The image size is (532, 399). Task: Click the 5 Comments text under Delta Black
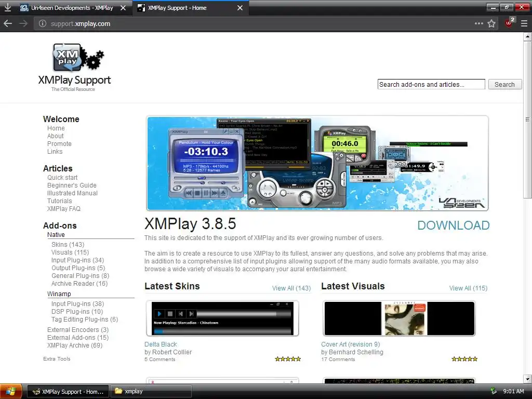click(160, 360)
